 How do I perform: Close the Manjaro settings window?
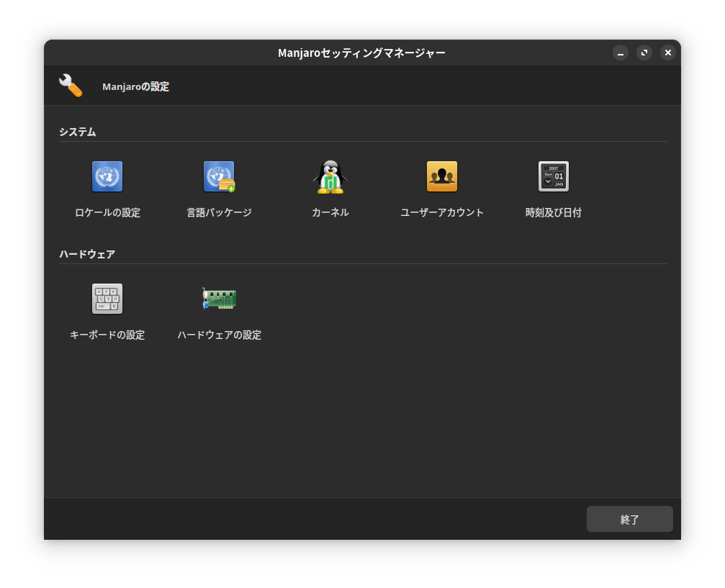(667, 53)
